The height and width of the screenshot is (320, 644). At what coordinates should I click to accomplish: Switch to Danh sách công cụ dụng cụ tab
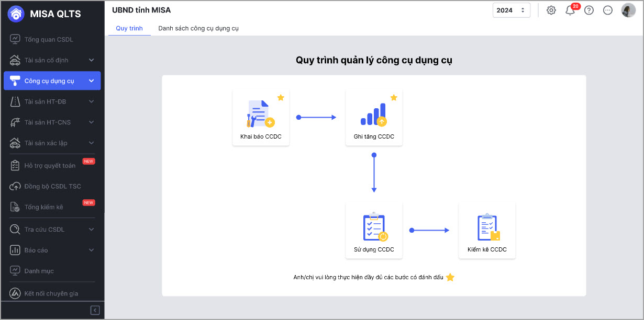(198, 28)
